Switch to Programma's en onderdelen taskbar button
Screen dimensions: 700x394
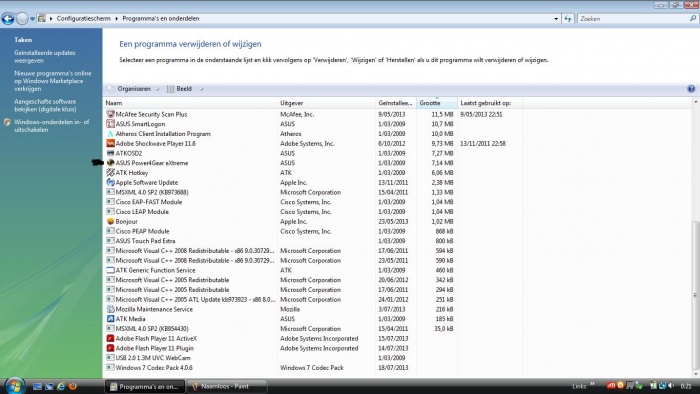click(x=145, y=386)
